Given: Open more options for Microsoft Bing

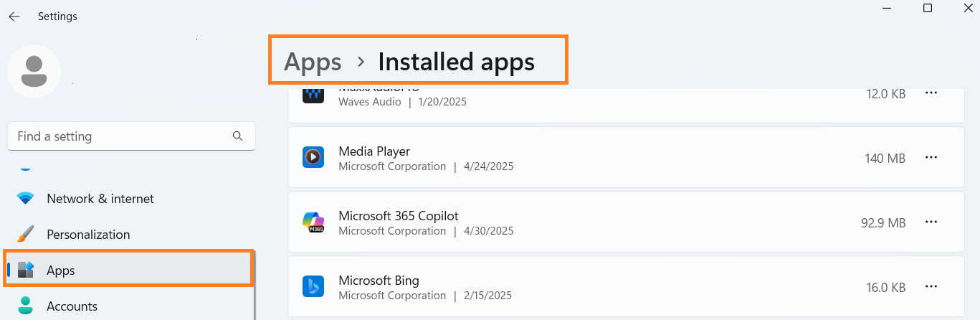Looking at the screenshot, I should (931, 287).
